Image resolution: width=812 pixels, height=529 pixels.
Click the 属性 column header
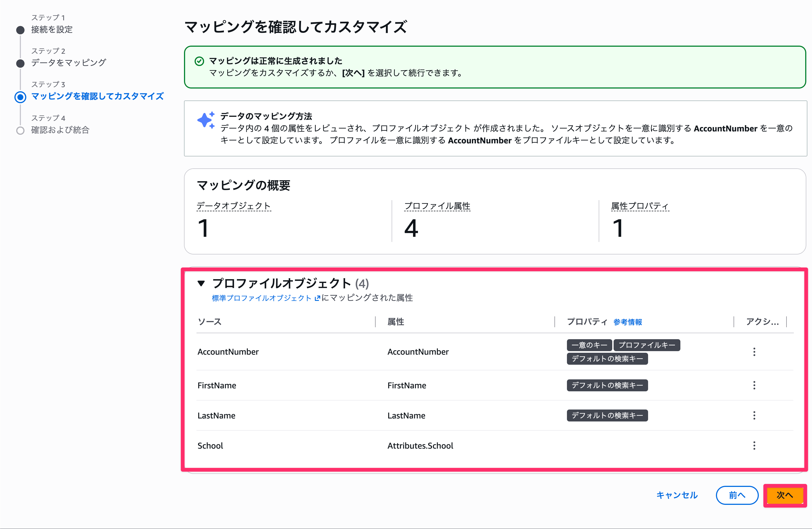[396, 322]
